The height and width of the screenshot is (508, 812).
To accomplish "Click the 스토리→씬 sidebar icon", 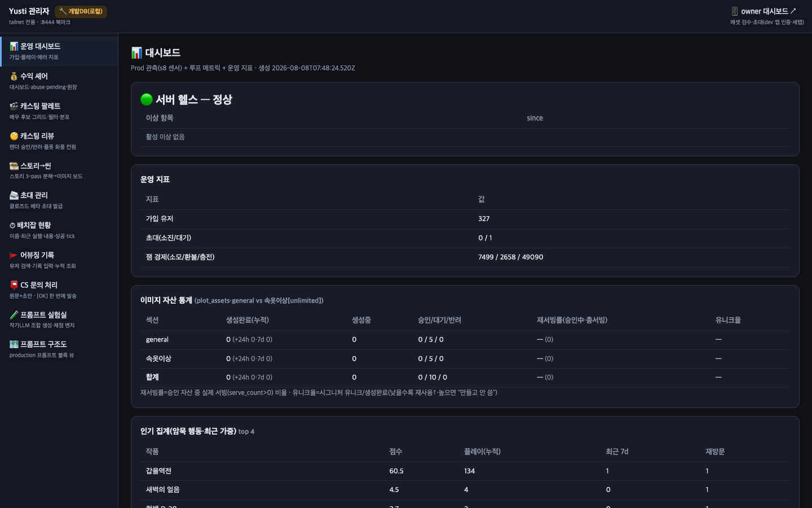I will [x=14, y=166].
